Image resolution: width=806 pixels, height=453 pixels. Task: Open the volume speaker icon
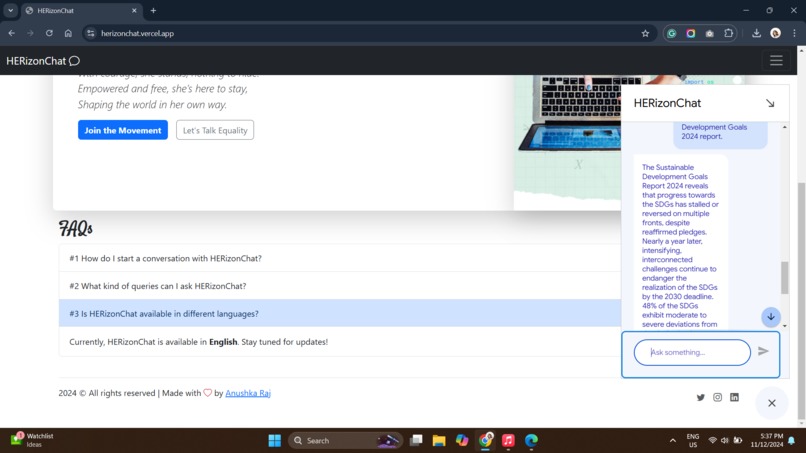725,441
